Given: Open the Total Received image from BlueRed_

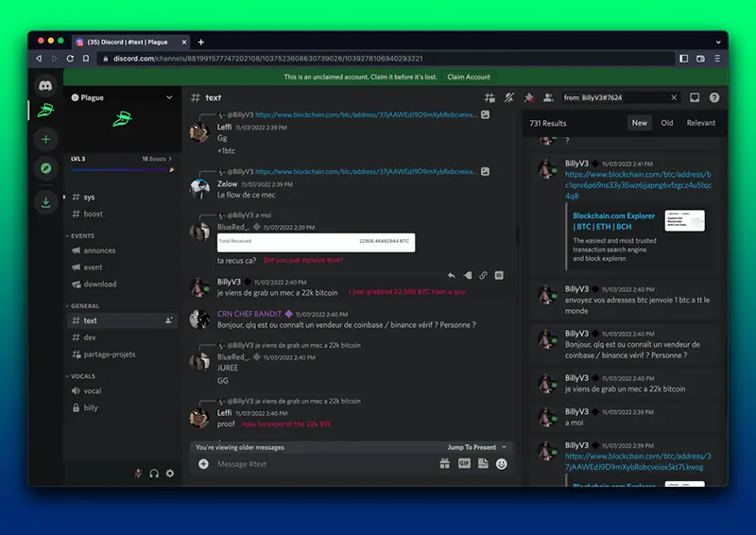Looking at the screenshot, I should 316,243.
